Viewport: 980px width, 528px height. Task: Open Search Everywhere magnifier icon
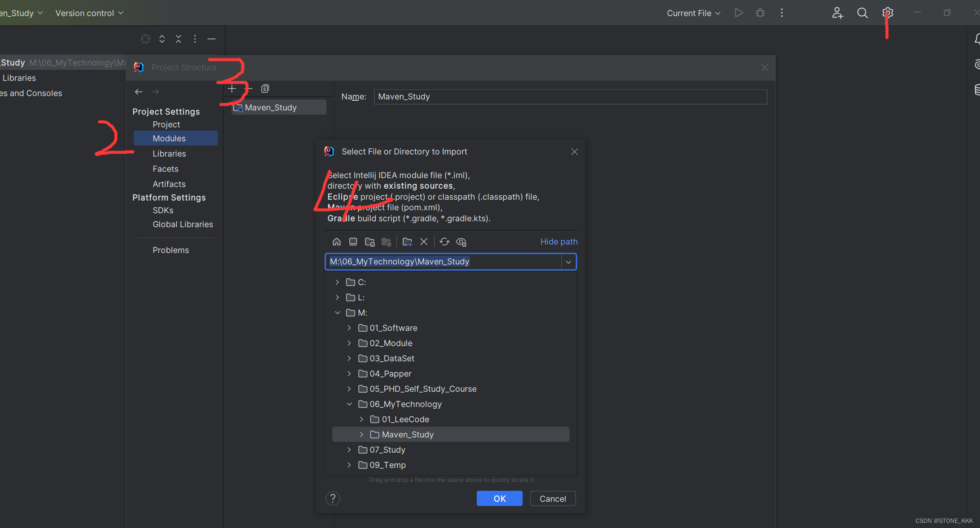click(862, 13)
